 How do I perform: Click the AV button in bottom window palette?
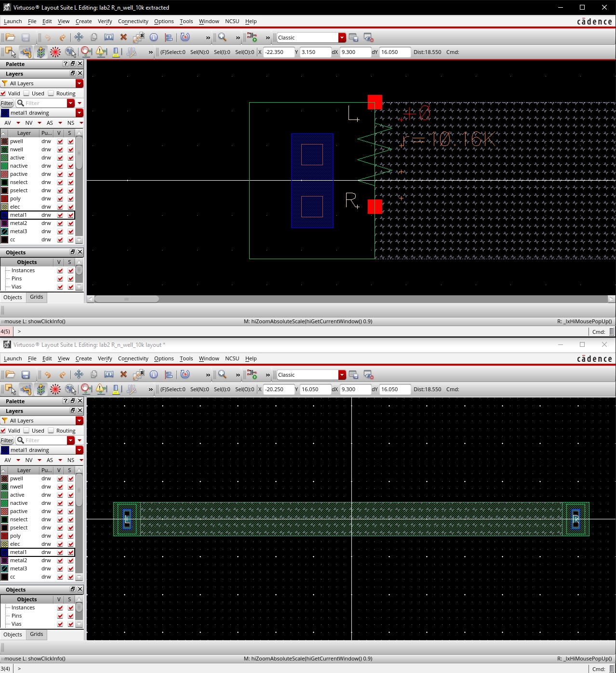coord(8,460)
